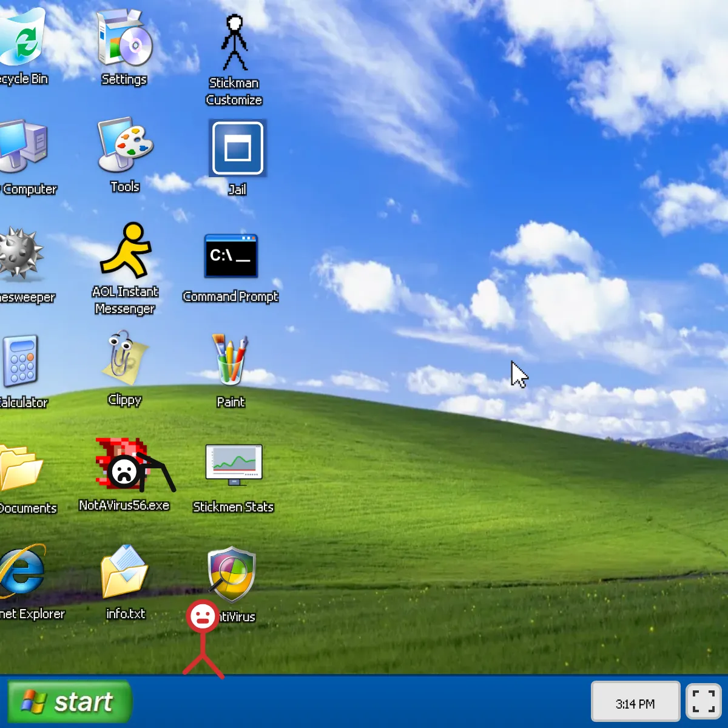Open the Recycle Bin icon
The image size is (728, 728).
(21, 36)
